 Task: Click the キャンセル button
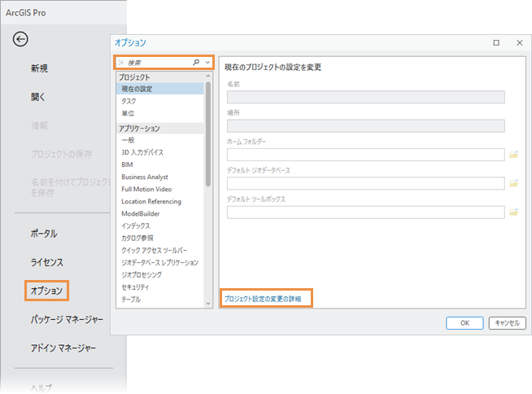508,323
